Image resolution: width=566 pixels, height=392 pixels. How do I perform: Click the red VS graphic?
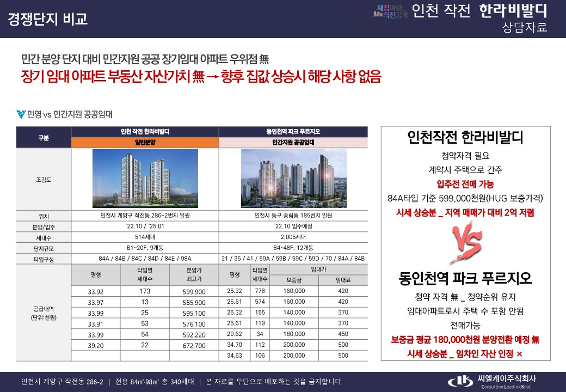pos(466,242)
